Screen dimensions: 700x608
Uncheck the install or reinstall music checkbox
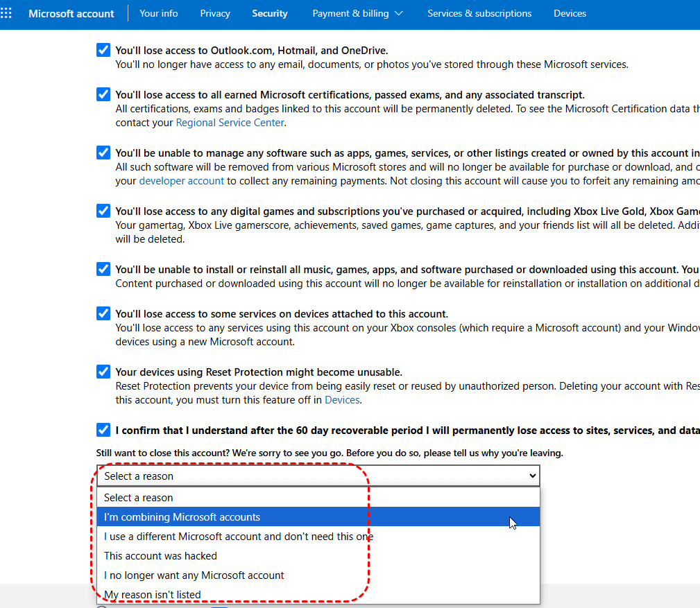tap(103, 269)
